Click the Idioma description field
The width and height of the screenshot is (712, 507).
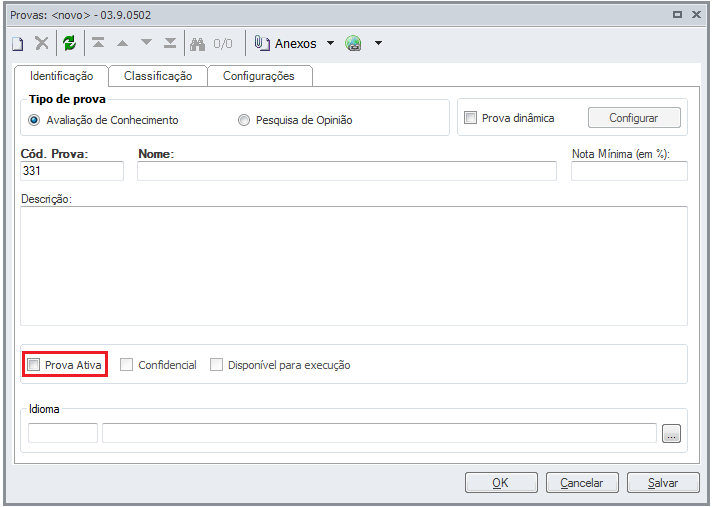pos(380,433)
